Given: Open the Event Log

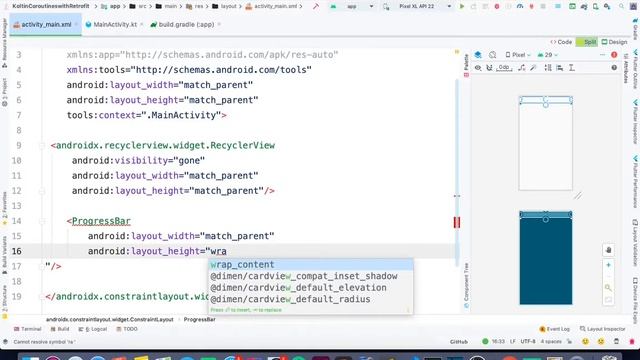Looking at the screenshot, I should [x=554, y=329].
